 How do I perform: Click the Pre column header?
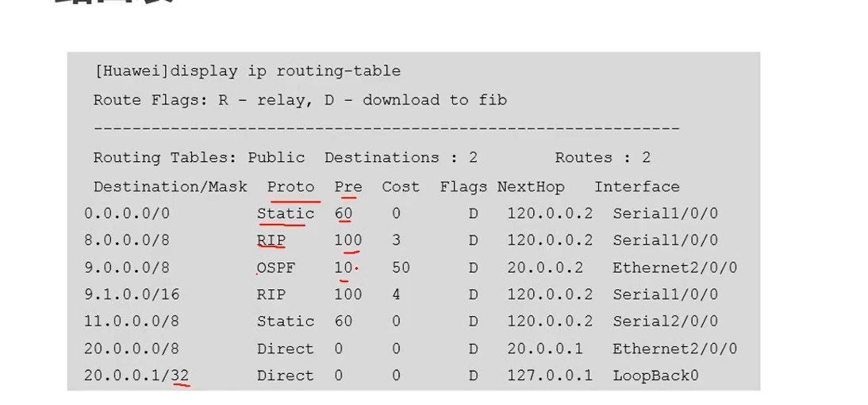(x=348, y=187)
